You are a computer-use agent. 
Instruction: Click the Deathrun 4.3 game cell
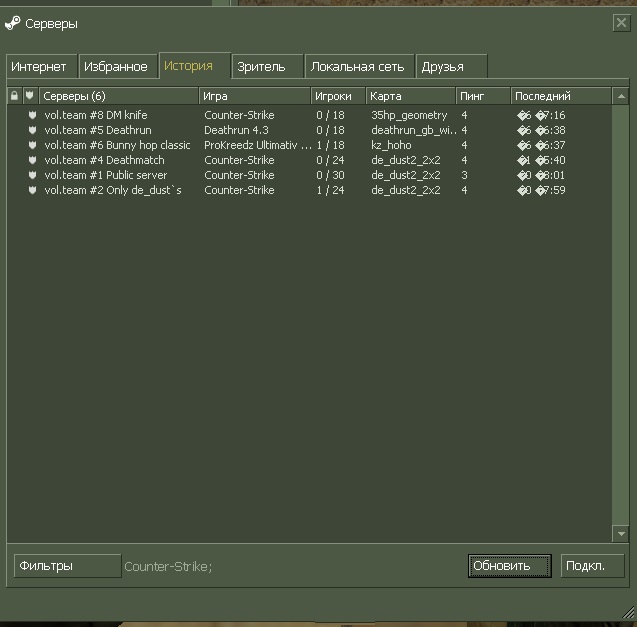click(x=236, y=130)
